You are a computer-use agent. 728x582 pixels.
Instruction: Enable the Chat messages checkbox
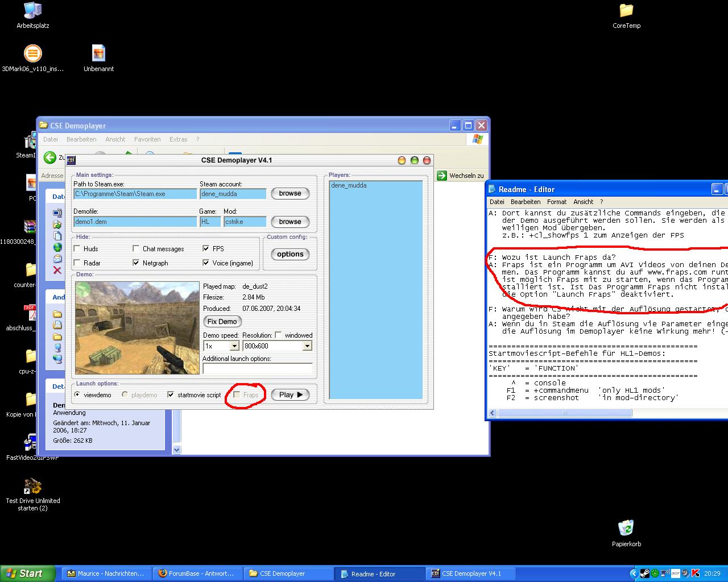[136, 248]
